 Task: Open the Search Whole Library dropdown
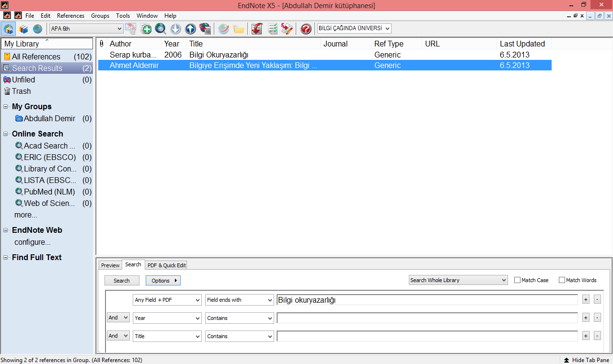[458, 280]
